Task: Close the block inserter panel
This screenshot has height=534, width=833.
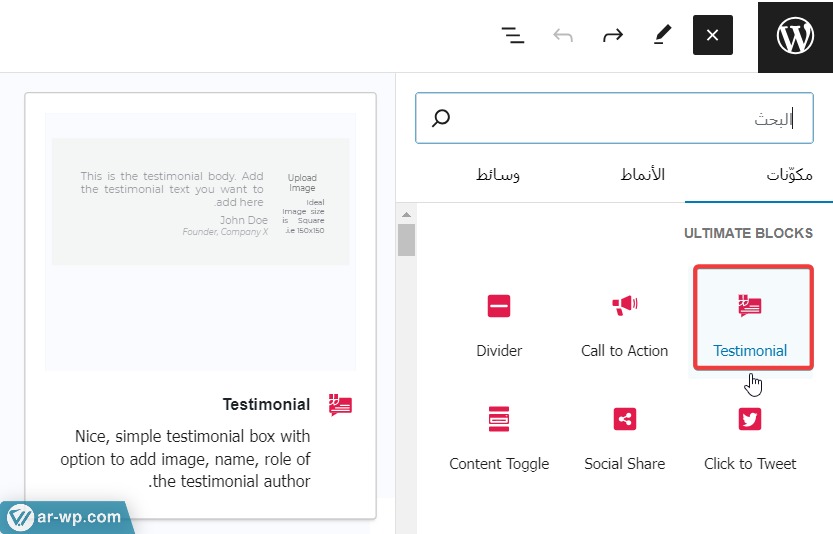Action: click(712, 35)
